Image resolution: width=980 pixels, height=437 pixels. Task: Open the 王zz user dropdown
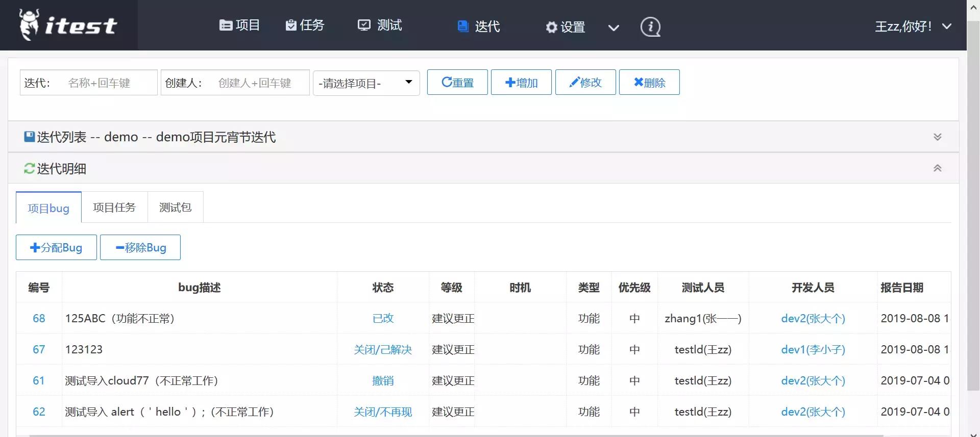click(x=913, y=27)
